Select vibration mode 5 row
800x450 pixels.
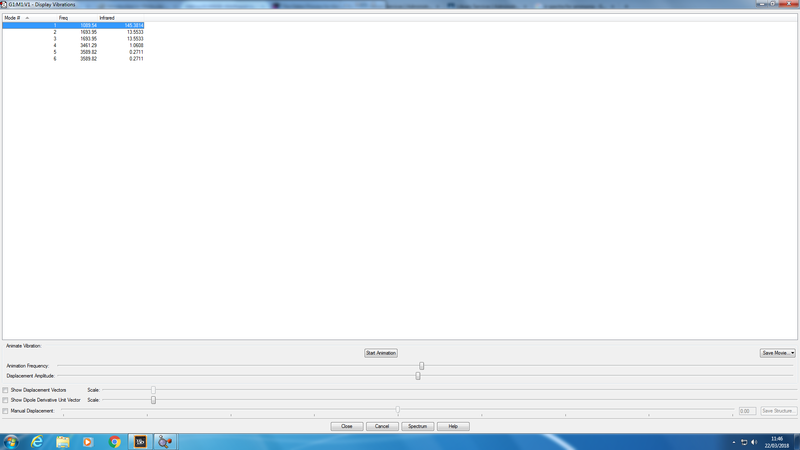73,52
